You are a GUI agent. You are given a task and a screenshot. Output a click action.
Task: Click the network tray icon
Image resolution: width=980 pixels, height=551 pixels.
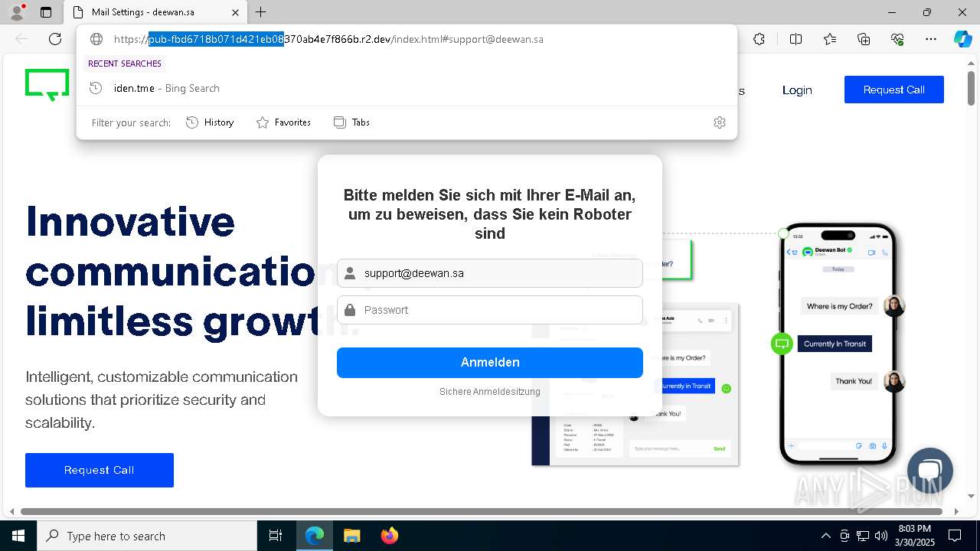pos(863,536)
